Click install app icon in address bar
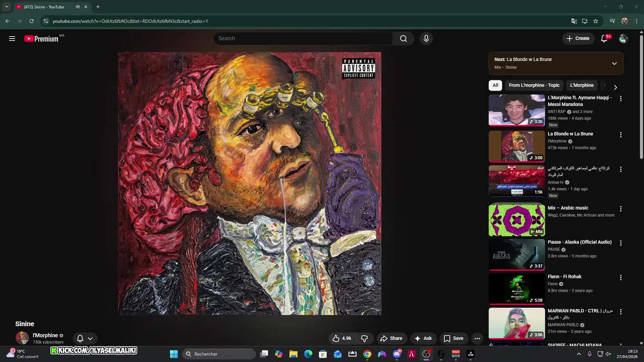The image size is (644, 362). (585, 21)
